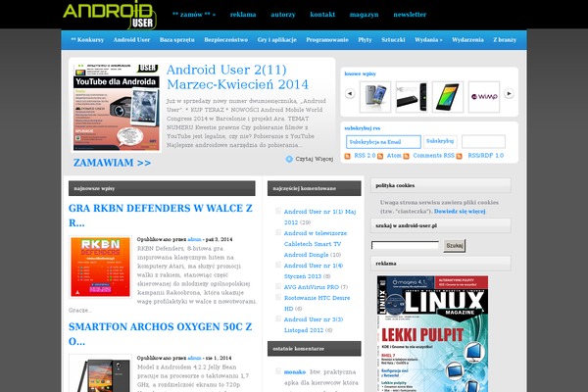
Task: Open AVG AntiVirus PRO link
Action: (x=312, y=287)
